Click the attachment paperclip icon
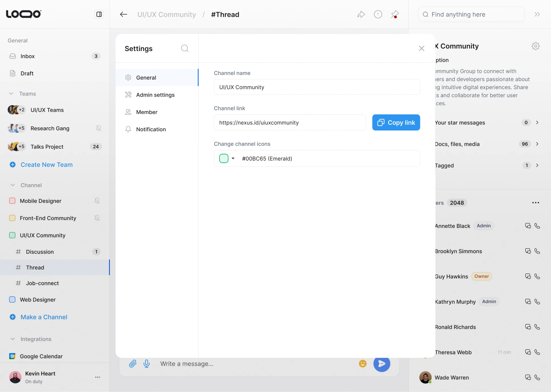 coord(133,364)
